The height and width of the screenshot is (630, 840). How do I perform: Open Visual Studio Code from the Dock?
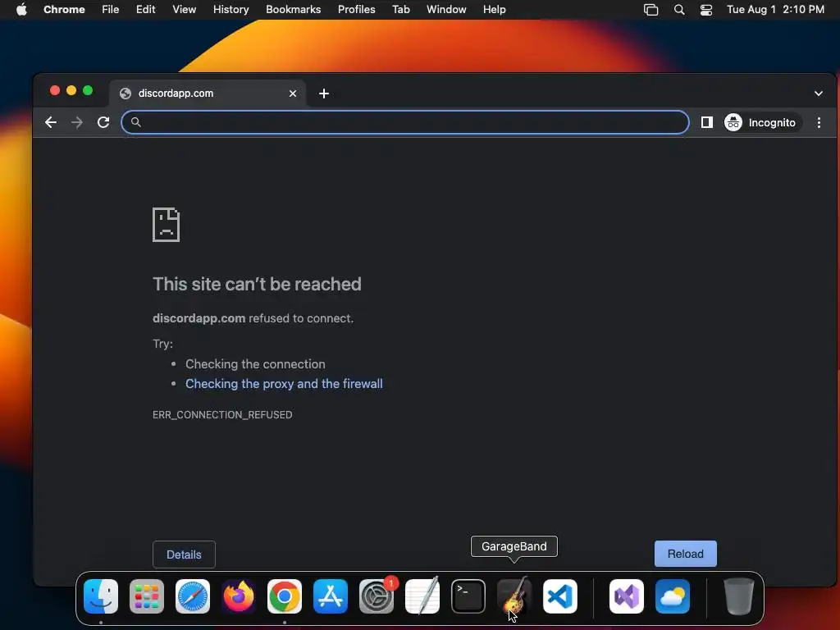pos(559,596)
